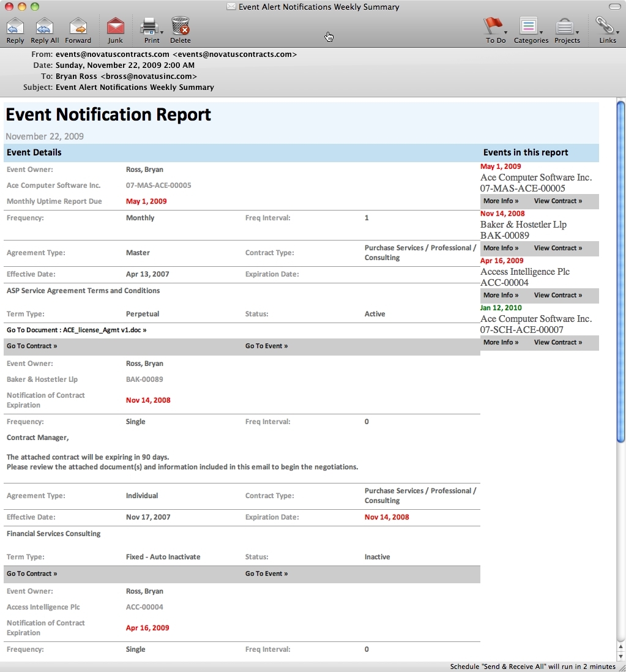Open the To Do flag dropdown arrow
Viewport: 626px width, 672px height.
click(505, 32)
